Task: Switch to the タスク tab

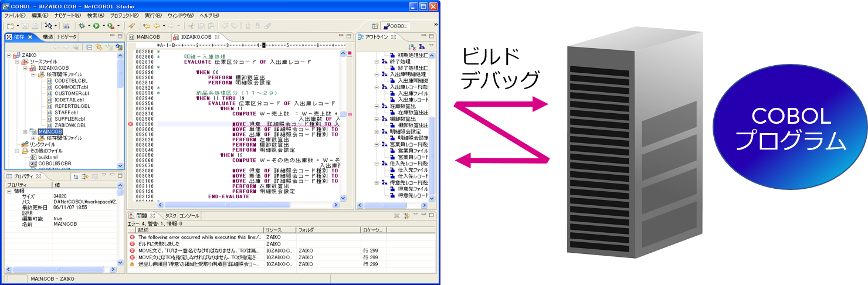Action: click(170, 216)
